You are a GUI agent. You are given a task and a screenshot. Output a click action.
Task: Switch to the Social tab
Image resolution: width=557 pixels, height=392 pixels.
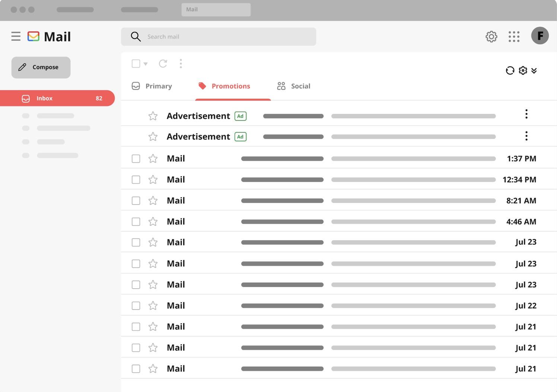[294, 86]
